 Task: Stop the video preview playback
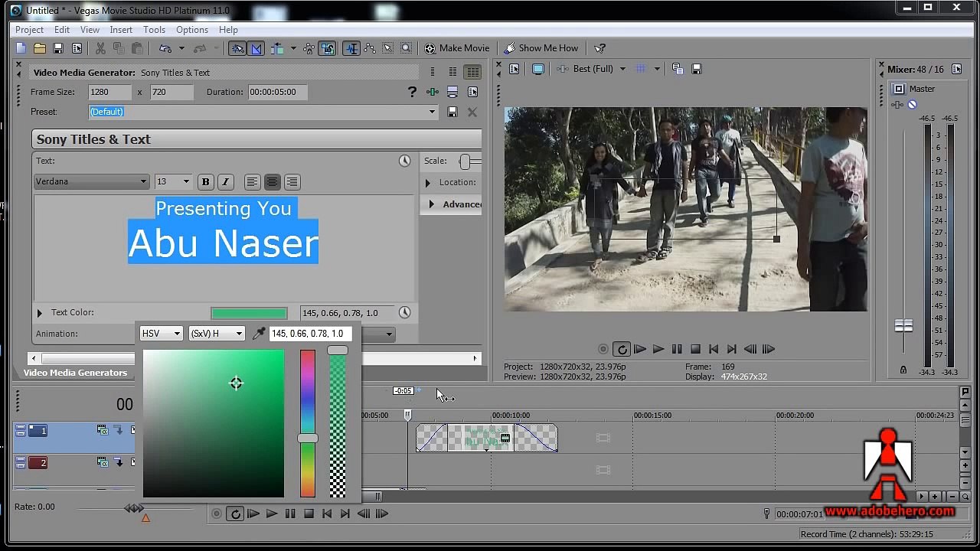[x=695, y=349]
